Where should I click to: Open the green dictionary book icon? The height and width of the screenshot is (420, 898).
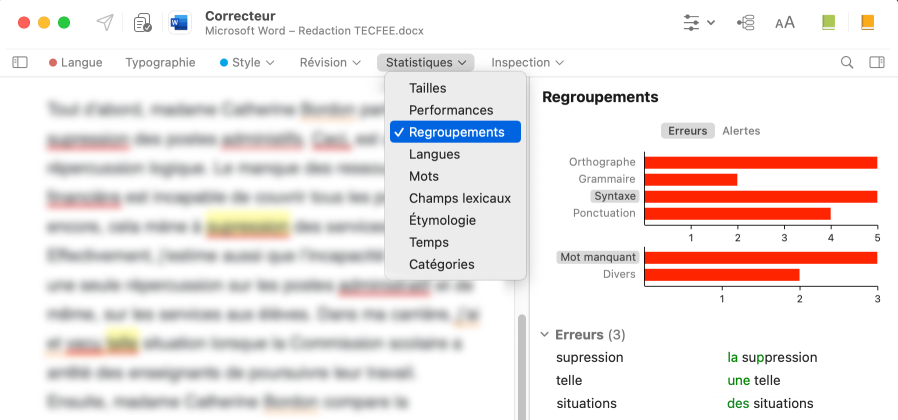[828, 22]
